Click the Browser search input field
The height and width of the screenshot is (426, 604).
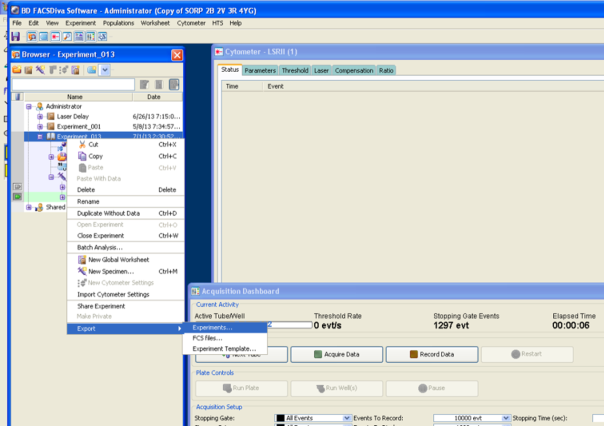(70, 85)
